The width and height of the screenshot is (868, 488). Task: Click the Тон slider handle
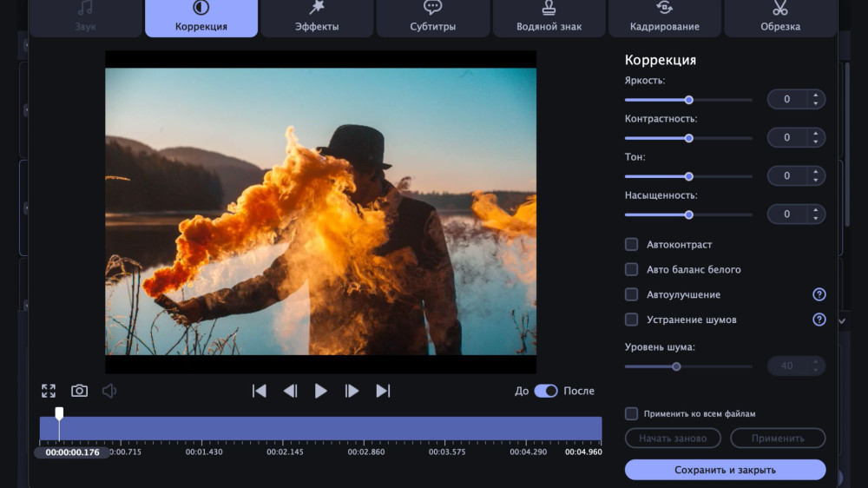click(x=688, y=176)
